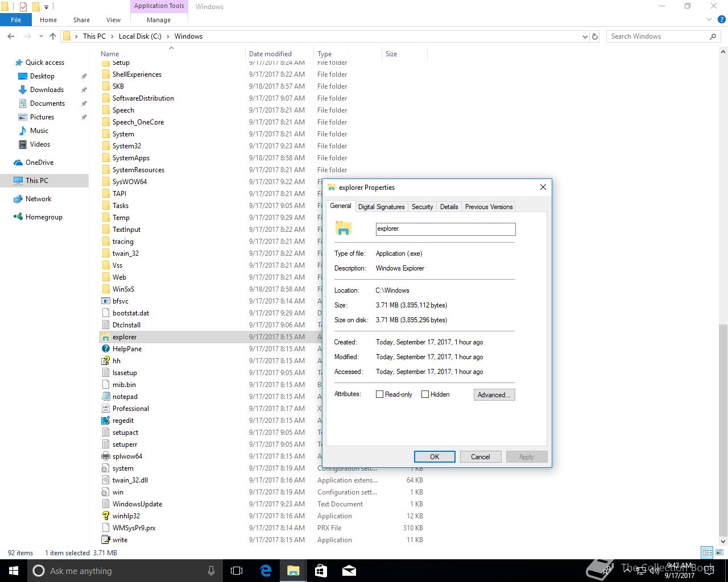The height and width of the screenshot is (582, 728).
Task: Open OneDrive in the navigation pane
Action: (39, 163)
